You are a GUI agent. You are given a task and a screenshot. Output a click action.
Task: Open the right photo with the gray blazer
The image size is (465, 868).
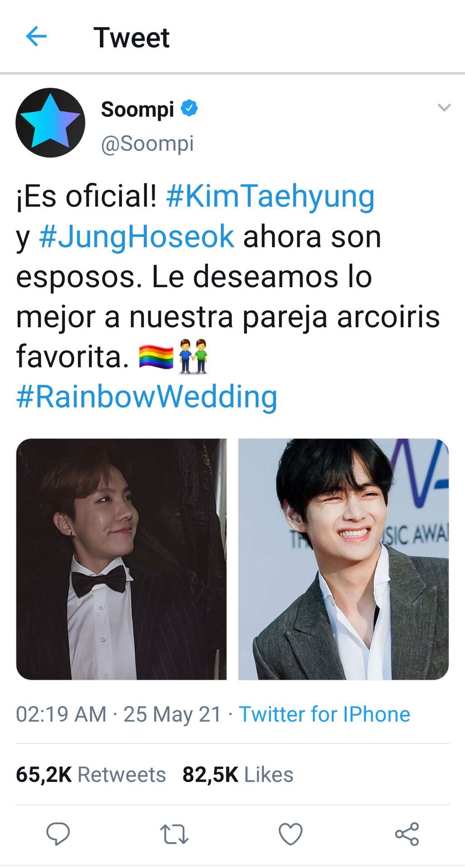343,559
